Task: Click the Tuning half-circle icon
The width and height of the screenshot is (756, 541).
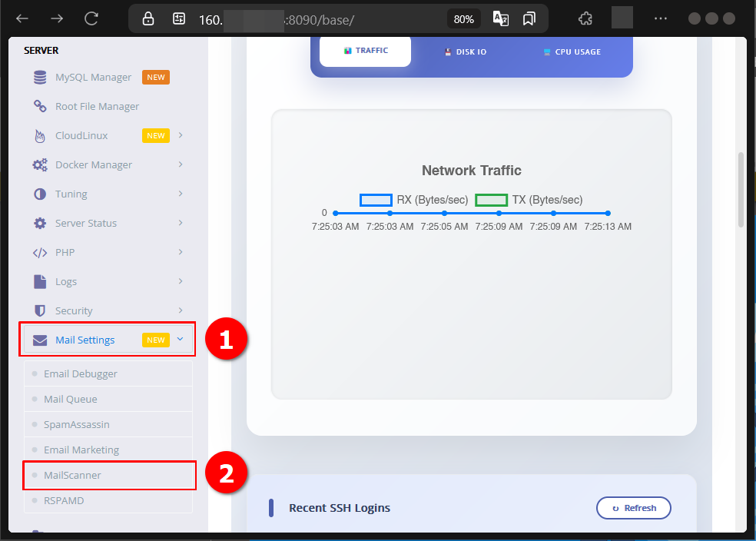Action: click(40, 194)
